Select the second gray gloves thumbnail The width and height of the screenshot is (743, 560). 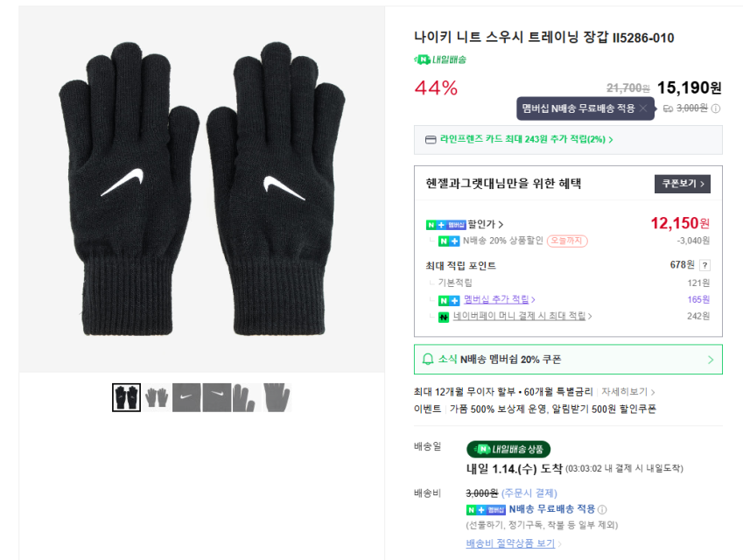click(157, 397)
